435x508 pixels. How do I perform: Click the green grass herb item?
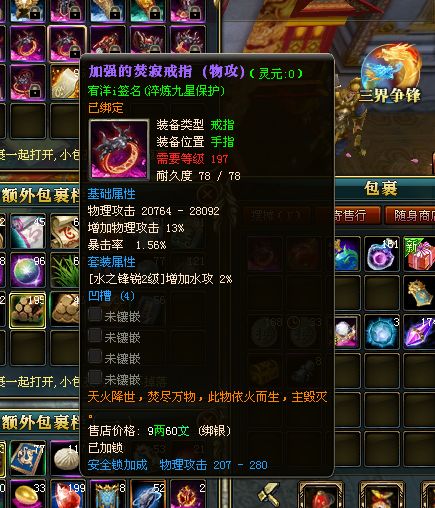[65, 271]
